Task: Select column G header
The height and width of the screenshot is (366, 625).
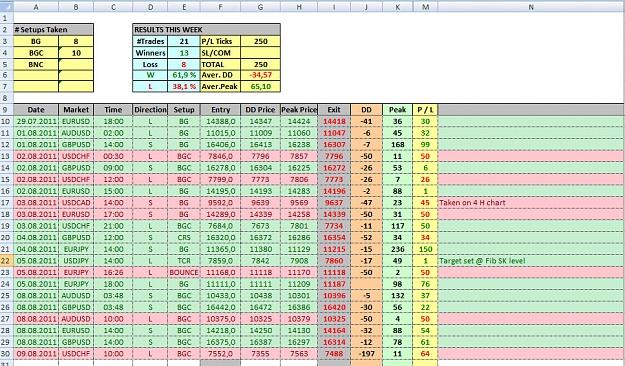Action: click(260, 7)
